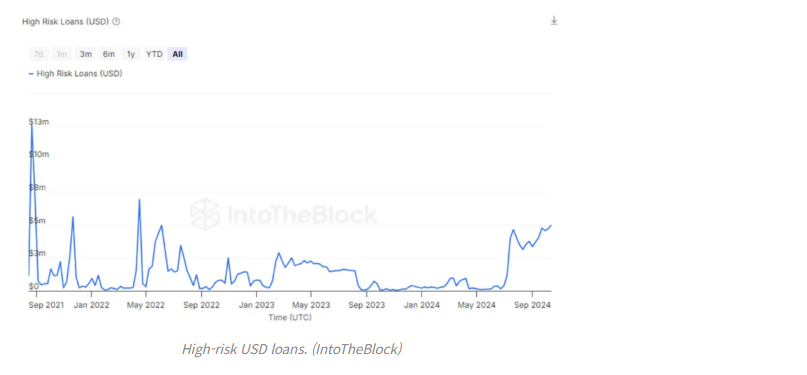807x375 pixels.
Task: Select the All time range
Action: click(x=178, y=54)
